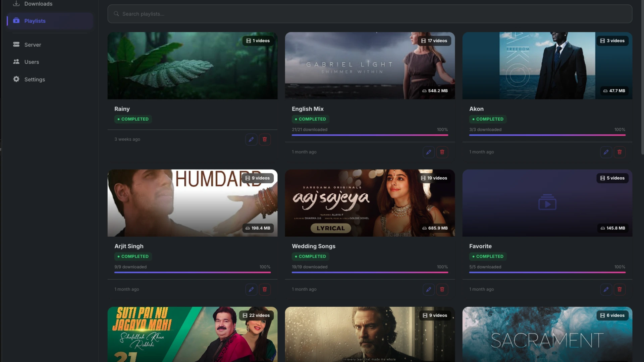This screenshot has height=362, width=644.
Task: Click the placeholder playlist icon on Favorite
Action: tap(547, 202)
